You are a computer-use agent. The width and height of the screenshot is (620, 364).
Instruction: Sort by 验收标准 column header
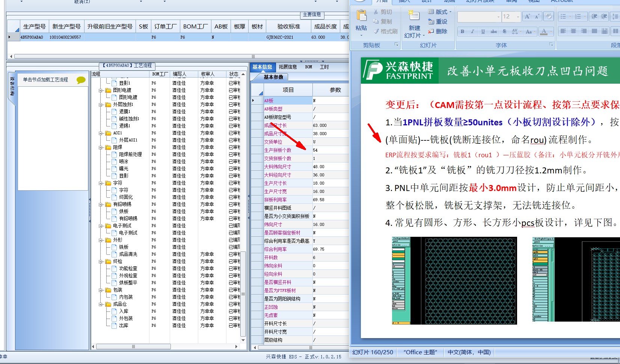tap(288, 27)
